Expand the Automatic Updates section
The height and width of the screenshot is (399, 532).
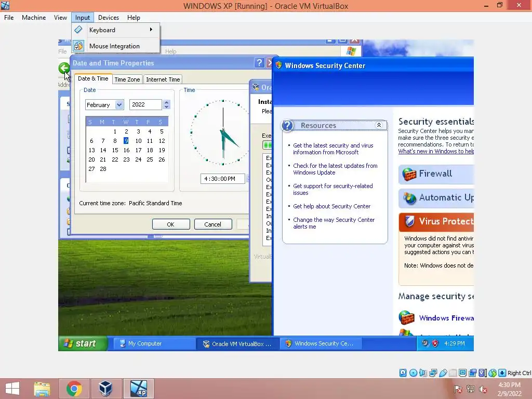pos(436,198)
